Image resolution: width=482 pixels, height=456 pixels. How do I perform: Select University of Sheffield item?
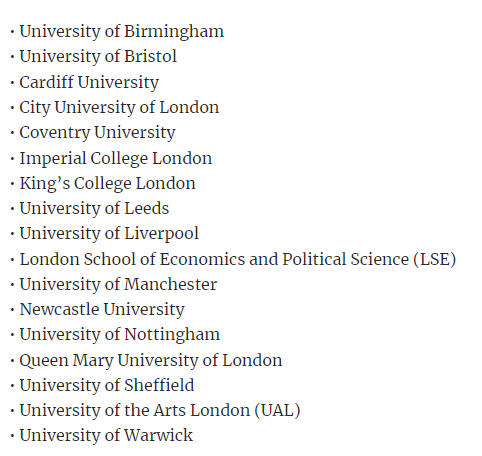(107, 385)
